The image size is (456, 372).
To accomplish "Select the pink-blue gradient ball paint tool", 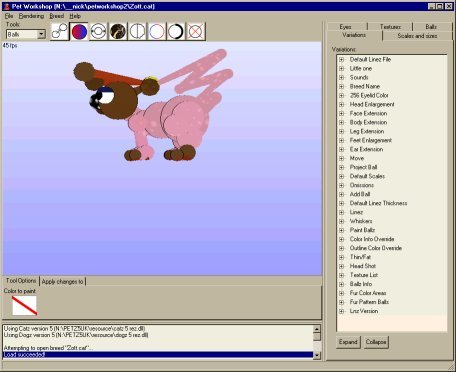I will [x=79, y=32].
